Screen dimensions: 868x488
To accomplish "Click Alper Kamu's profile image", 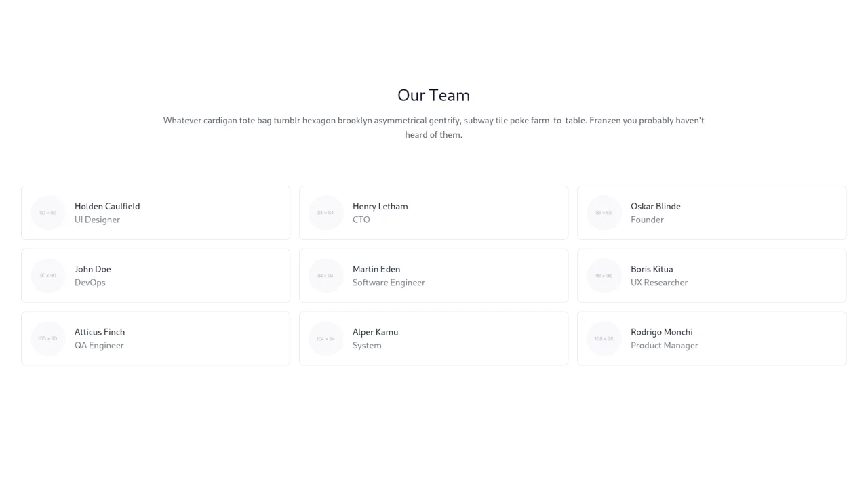I will click(325, 338).
